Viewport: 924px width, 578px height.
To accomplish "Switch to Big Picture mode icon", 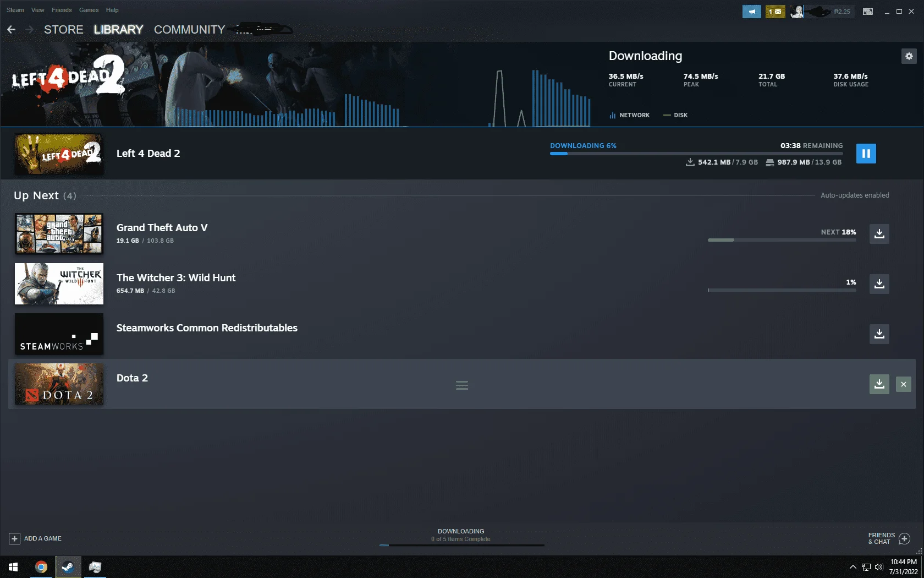I will [x=867, y=11].
